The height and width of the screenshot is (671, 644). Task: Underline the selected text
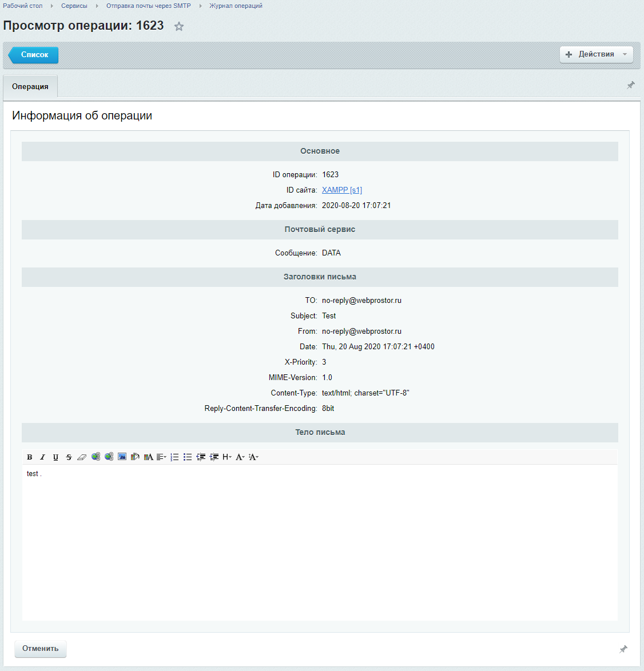(x=55, y=457)
